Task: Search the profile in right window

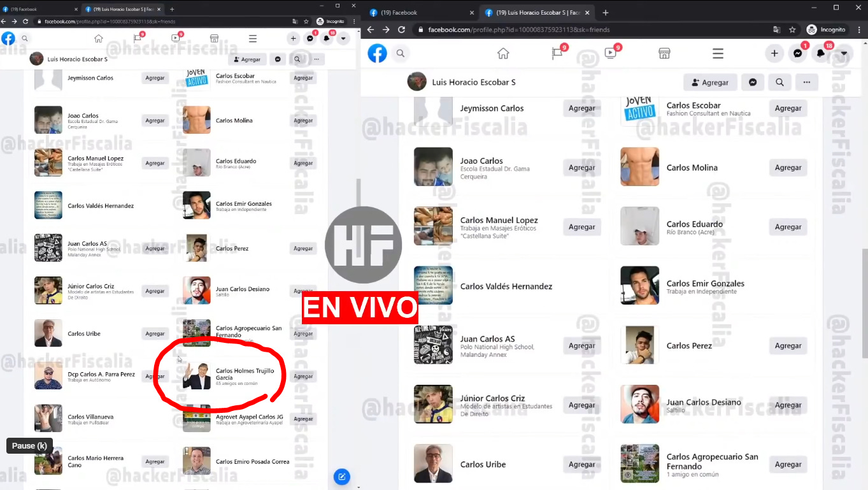Action: [x=779, y=82]
